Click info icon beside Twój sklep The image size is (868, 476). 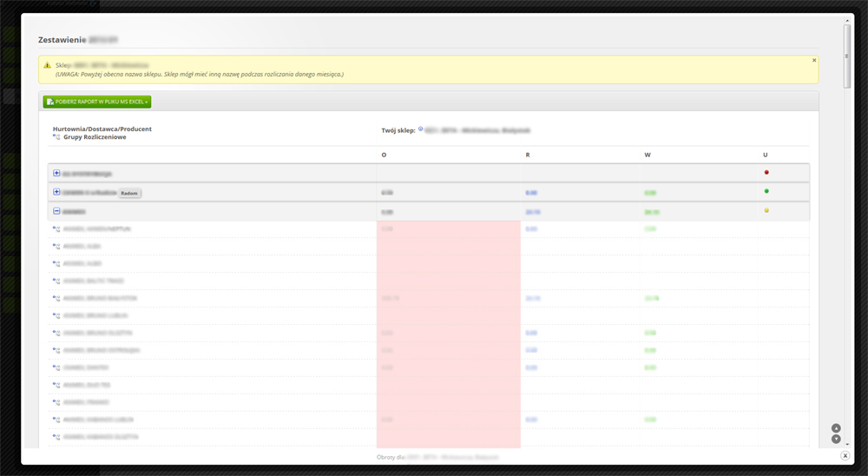(x=421, y=129)
